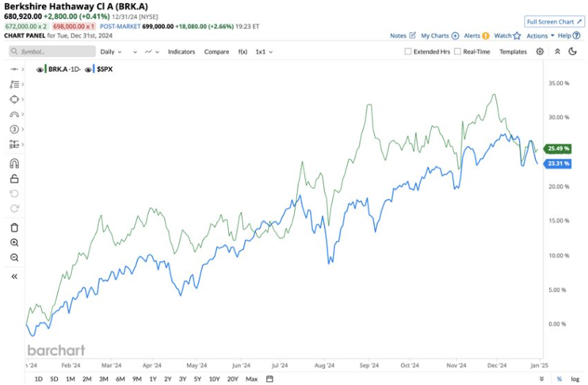The width and height of the screenshot is (588, 385).
Task: Zoom in using the magnifier plus icon
Action: pyautogui.click(x=14, y=242)
